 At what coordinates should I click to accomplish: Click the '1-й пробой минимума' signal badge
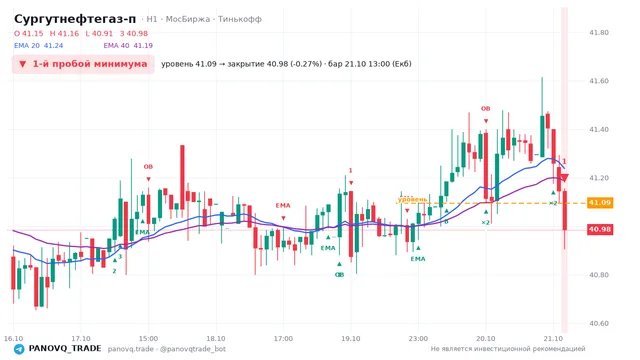pyautogui.click(x=83, y=64)
